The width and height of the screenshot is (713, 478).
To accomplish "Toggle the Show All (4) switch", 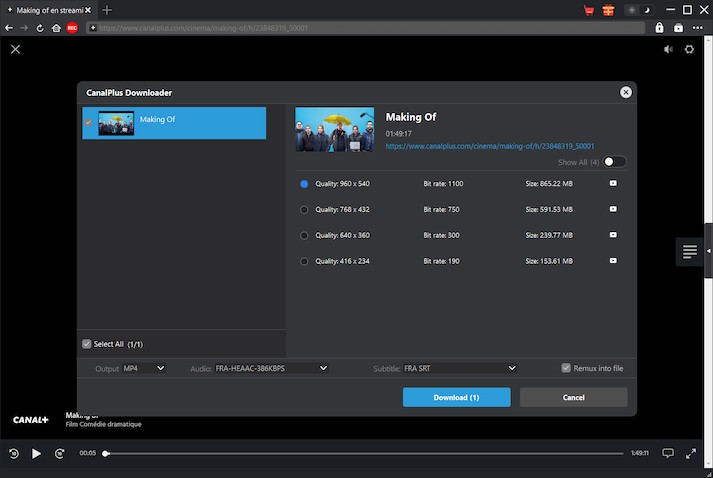I will point(614,162).
